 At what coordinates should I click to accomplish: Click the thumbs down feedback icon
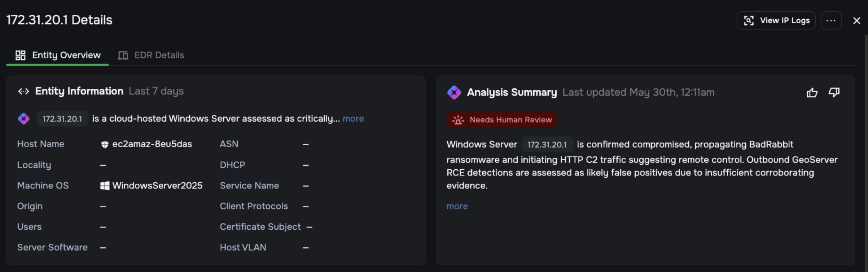tap(834, 93)
